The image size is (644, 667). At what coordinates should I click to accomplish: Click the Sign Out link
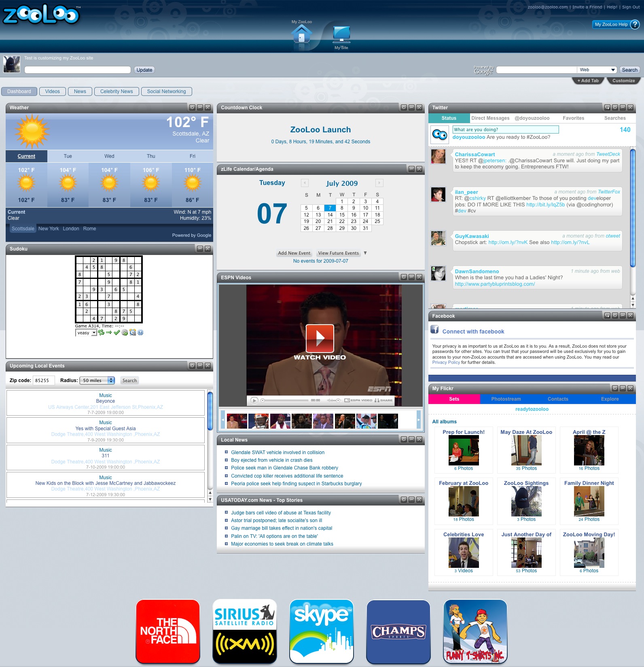pyautogui.click(x=631, y=7)
